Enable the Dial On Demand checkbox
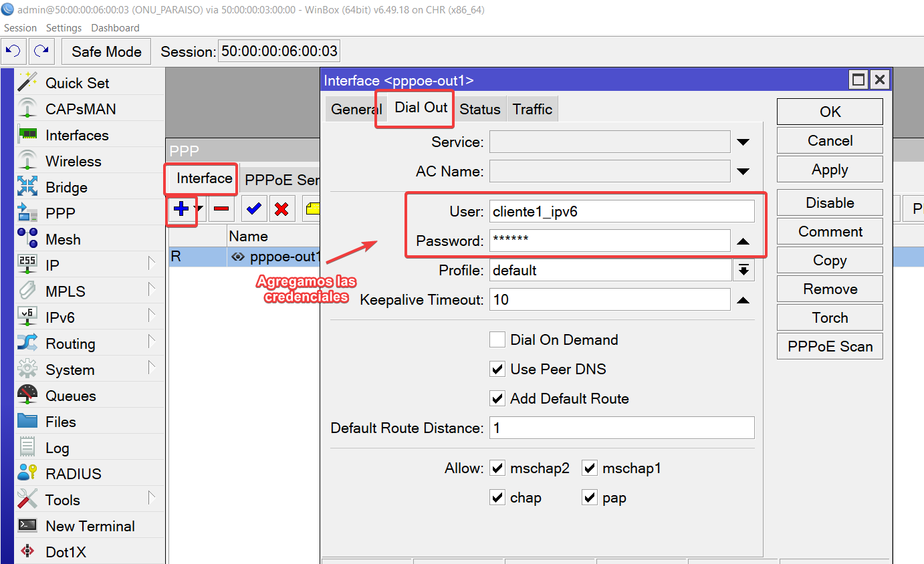 point(497,339)
